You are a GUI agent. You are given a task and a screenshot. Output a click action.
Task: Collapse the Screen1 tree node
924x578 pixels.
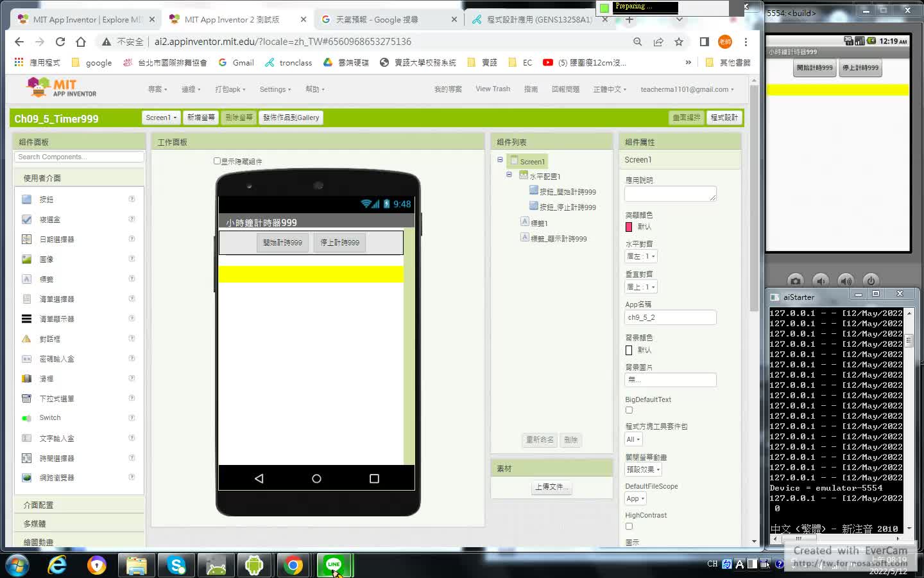point(500,160)
